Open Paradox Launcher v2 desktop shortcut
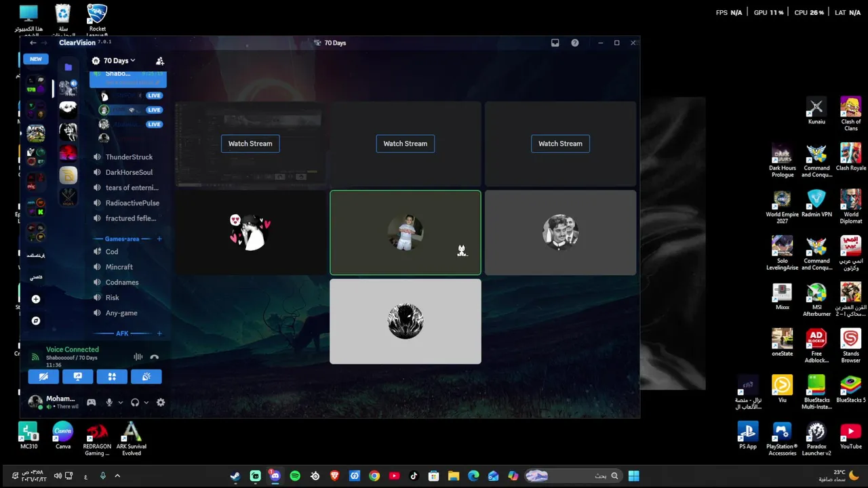 816,439
